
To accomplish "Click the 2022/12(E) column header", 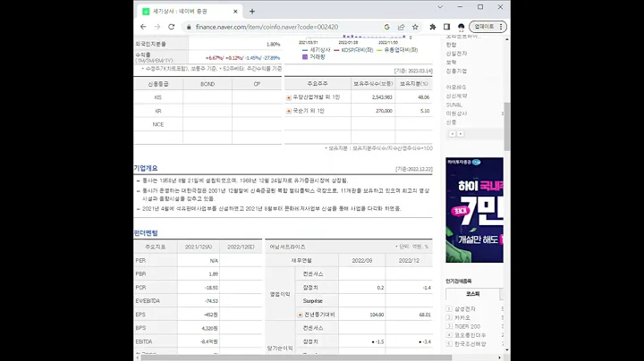I will coord(241,247).
